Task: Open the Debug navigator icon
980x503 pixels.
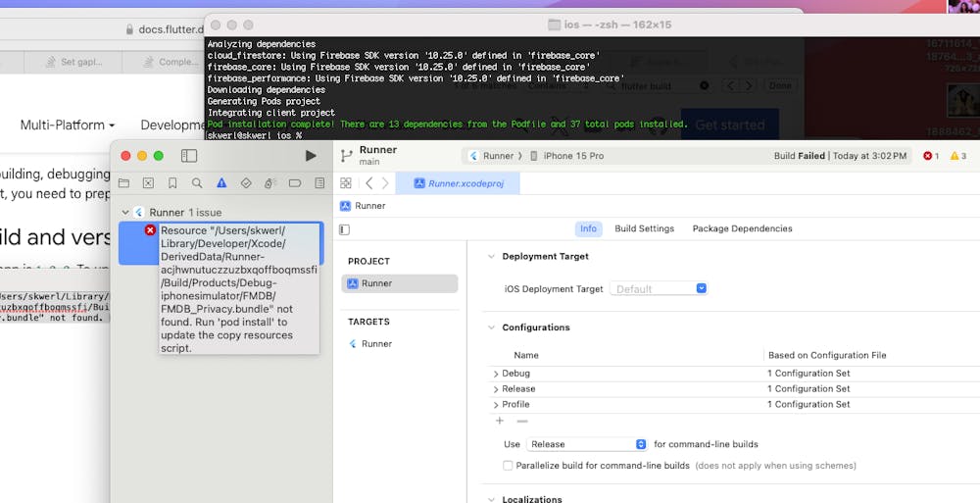Action: tap(270, 183)
